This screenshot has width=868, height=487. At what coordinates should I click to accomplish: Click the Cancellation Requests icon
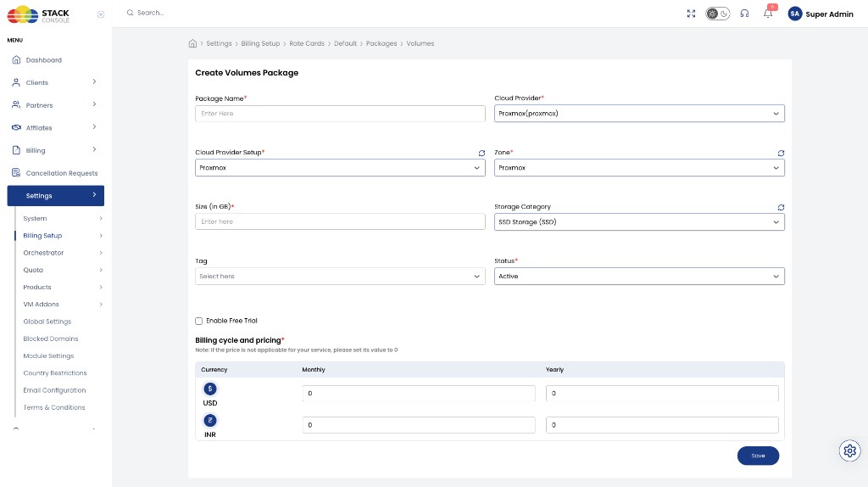16,173
